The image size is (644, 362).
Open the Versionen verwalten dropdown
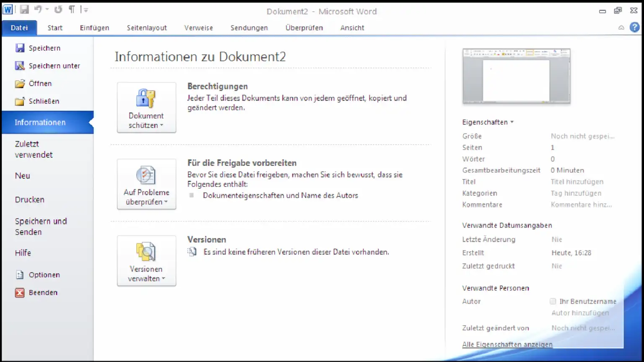(146, 261)
